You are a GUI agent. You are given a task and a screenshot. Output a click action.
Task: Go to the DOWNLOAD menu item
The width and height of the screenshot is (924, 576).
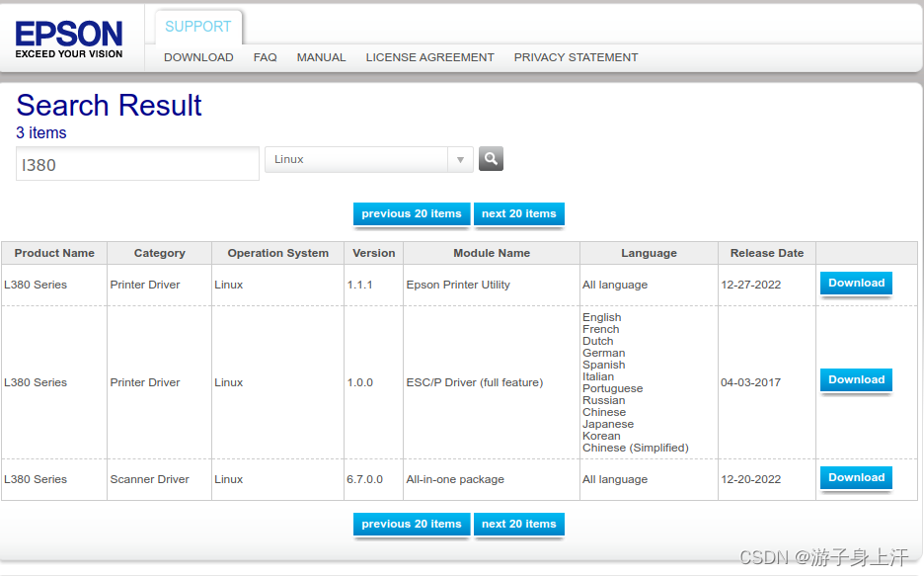[198, 57]
